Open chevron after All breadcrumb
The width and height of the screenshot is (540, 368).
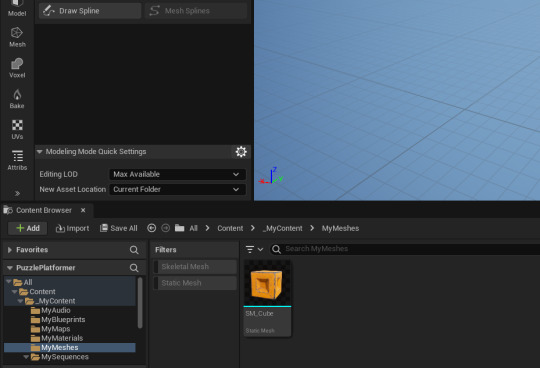point(207,228)
